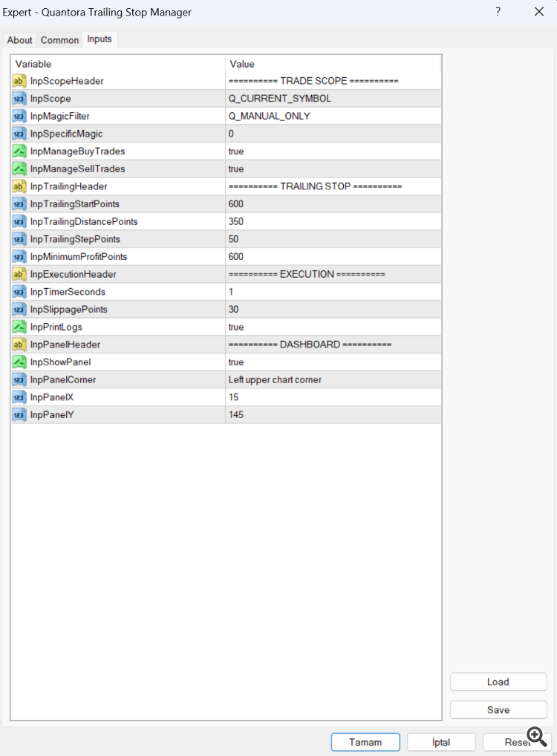
Task: Click the Reset button
Action: click(517, 742)
